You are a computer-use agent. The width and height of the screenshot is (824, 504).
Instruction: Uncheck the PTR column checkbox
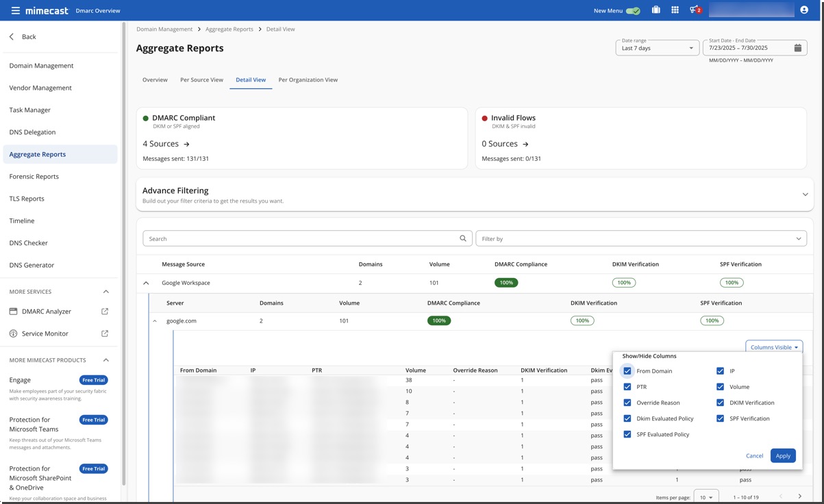pyautogui.click(x=627, y=387)
